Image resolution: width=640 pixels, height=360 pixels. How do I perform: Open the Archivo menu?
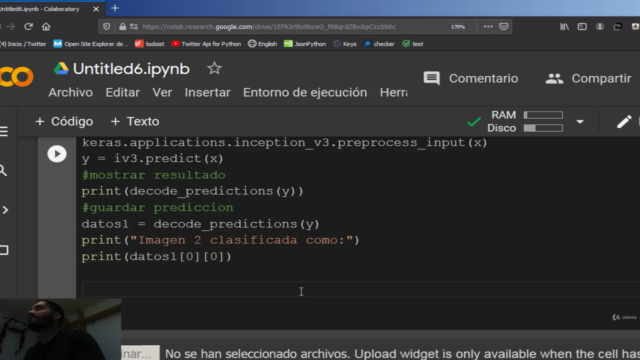point(71,93)
